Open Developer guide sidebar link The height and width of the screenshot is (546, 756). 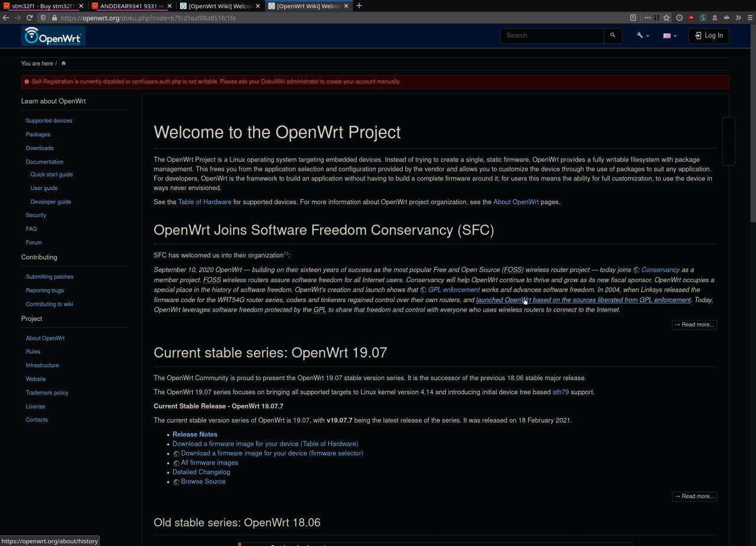(x=51, y=202)
